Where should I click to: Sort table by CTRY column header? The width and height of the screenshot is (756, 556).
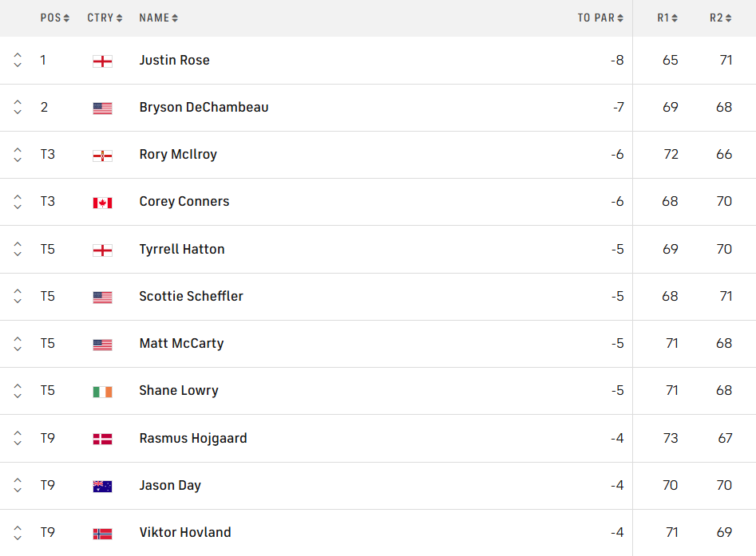[x=105, y=18]
